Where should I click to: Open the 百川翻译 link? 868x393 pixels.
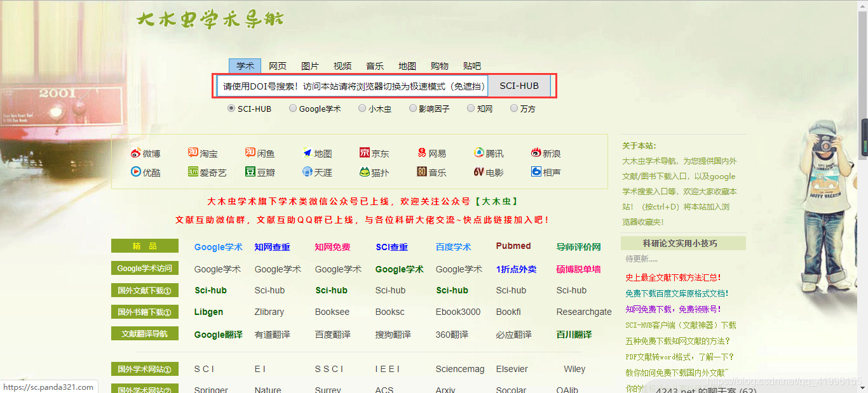pos(574,335)
